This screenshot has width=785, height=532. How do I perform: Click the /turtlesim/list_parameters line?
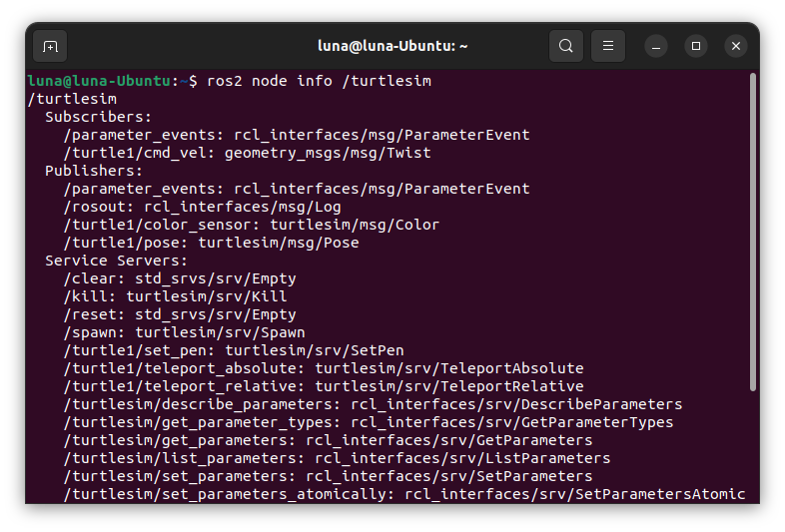point(337,458)
